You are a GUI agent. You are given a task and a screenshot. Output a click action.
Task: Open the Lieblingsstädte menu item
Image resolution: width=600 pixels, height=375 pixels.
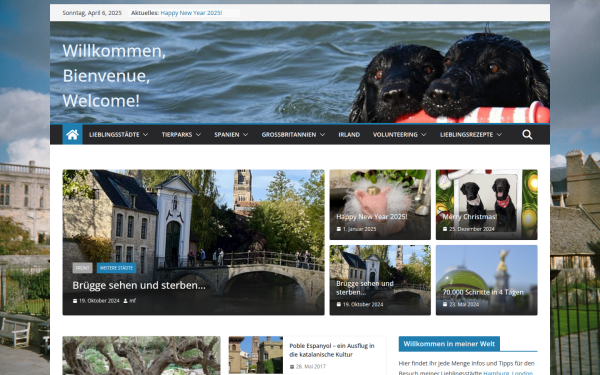click(114, 135)
